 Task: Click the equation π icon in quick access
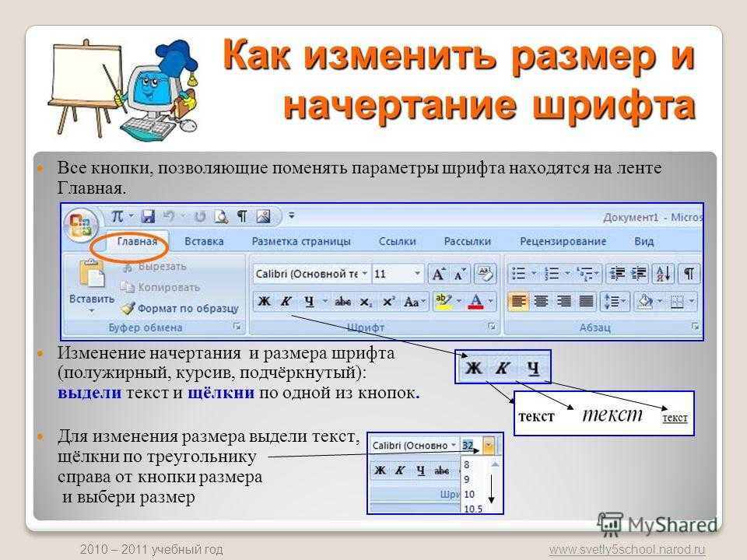pyautogui.click(x=117, y=217)
